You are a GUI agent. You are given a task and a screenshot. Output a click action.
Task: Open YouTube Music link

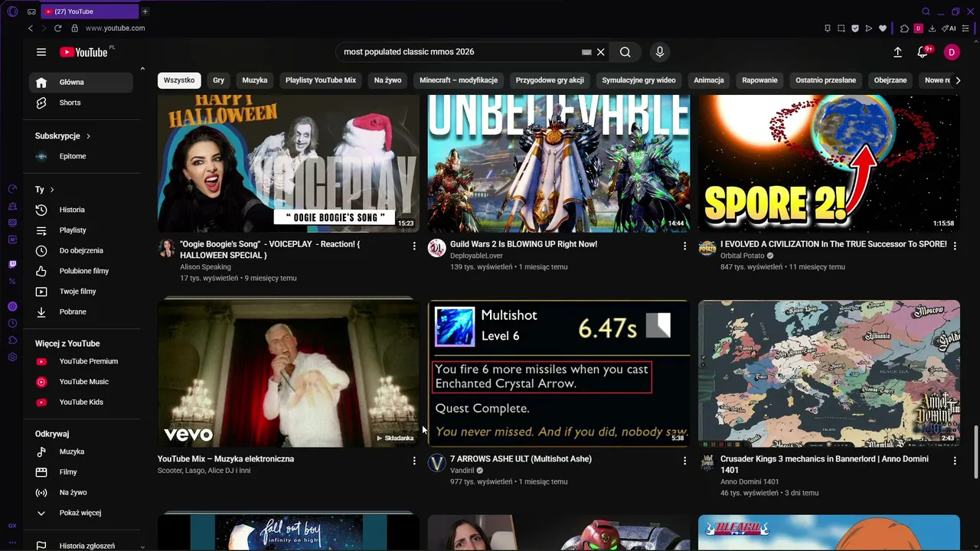[81, 382]
